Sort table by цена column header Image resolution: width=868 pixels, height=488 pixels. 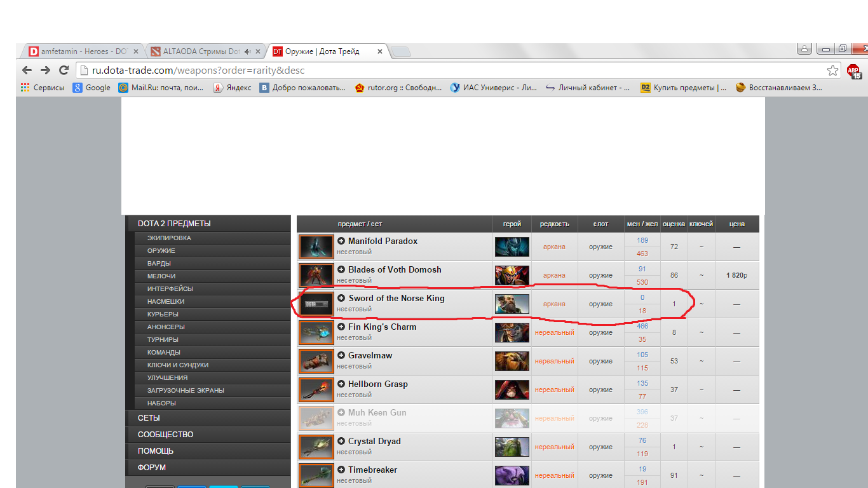pos(737,224)
